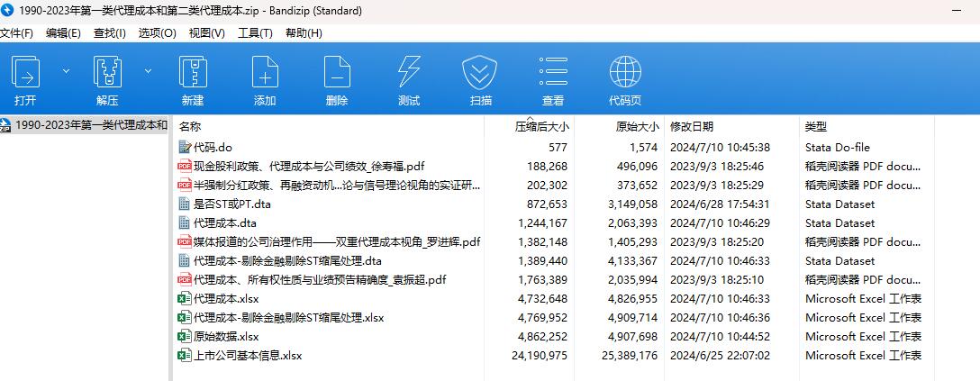Click the View (查看) list icon
The height and width of the screenshot is (381, 980).
point(553,72)
